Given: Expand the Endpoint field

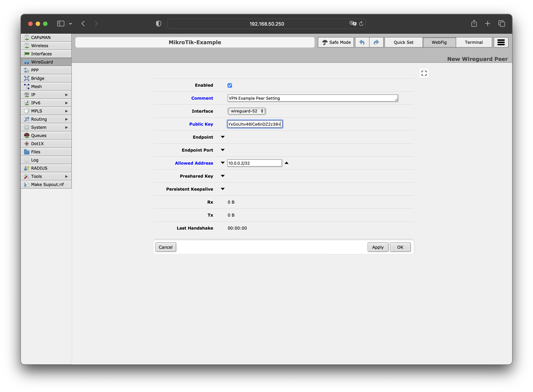Looking at the screenshot, I should pos(223,137).
